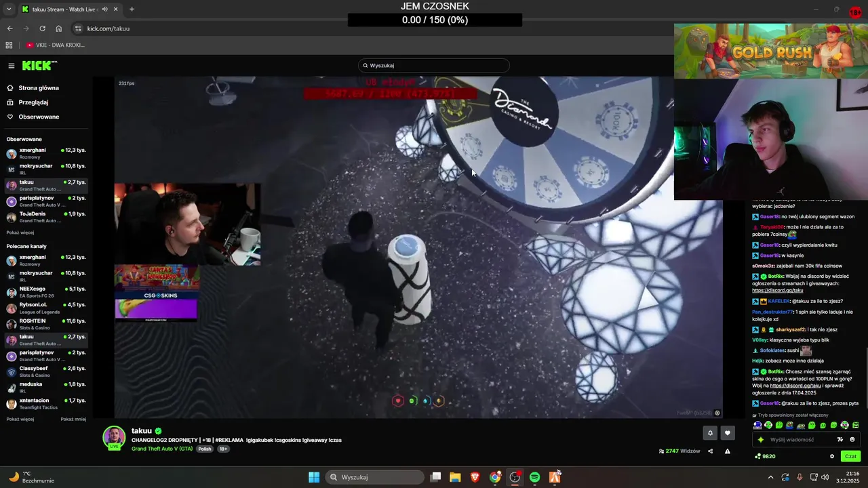The height and width of the screenshot is (488, 868).
Task: Expand the browser tab search dropdown
Action: (9, 9)
